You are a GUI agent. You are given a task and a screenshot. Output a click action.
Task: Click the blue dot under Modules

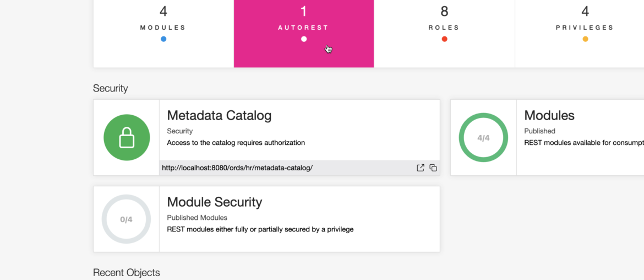pos(163,39)
